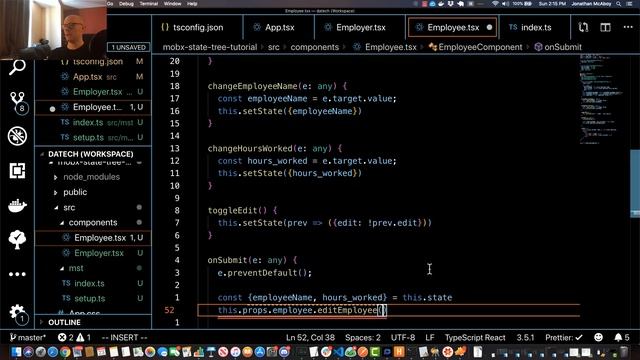640x360 pixels.
Task: Change encoding via UTF-8
Action: click(x=403, y=338)
